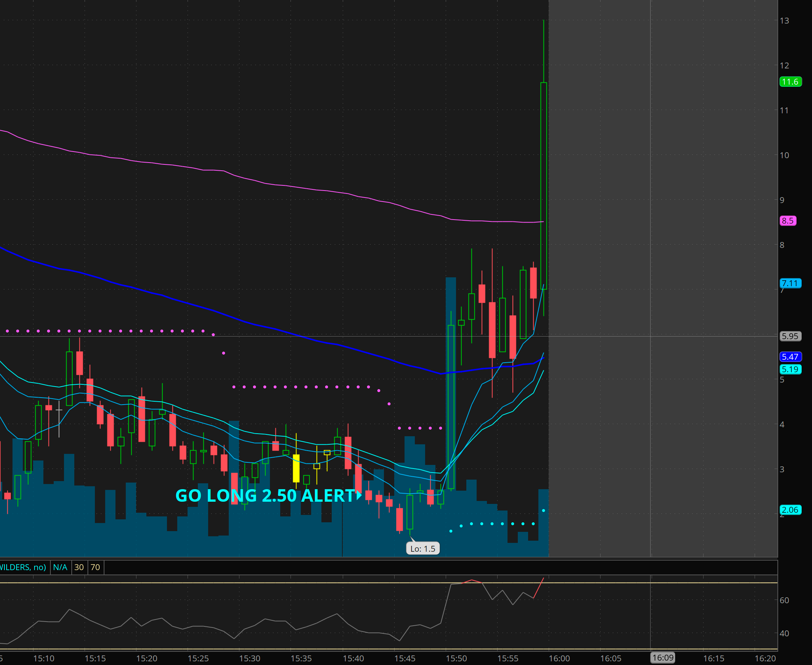
Task: Click the 15:30 time-axis label
Action: [250, 658]
